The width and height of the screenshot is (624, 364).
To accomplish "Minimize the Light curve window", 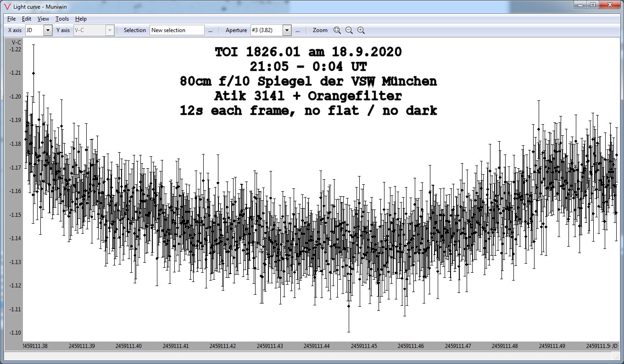I will point(581,5).
